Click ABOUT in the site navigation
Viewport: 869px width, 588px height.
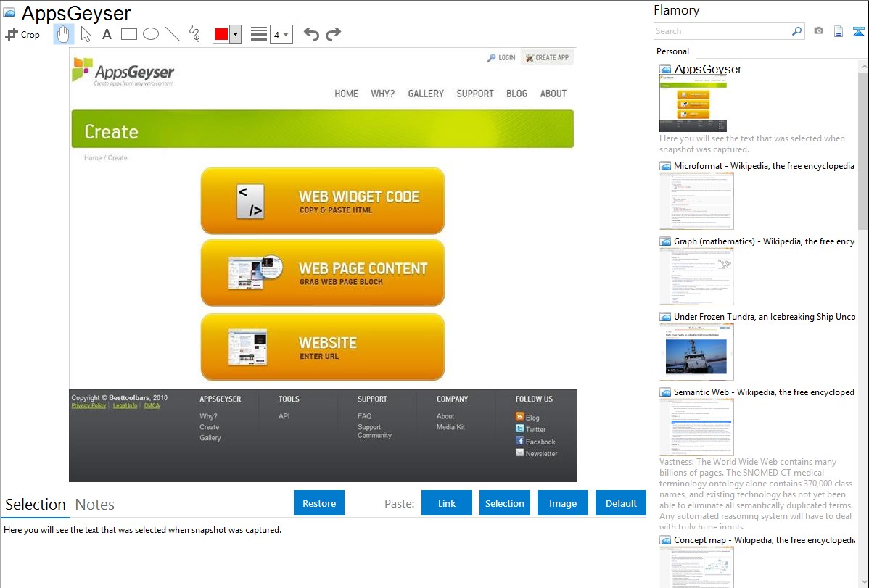[553, 94]
